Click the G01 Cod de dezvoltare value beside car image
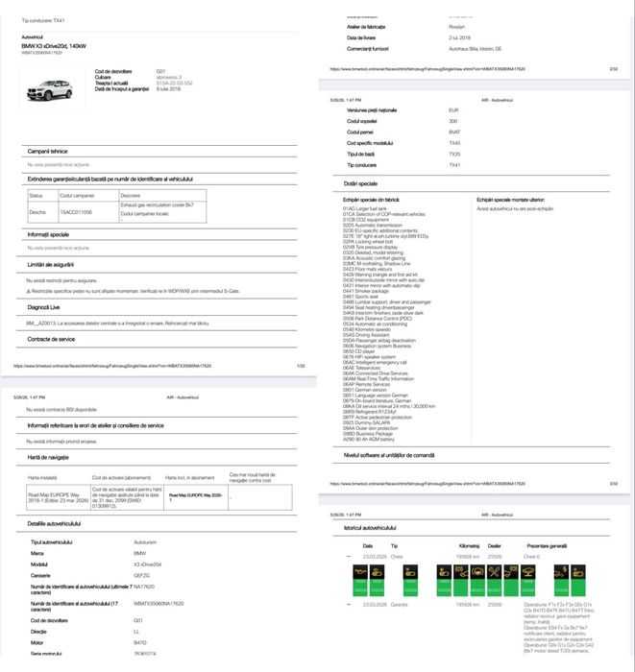Screen dimensions: 635x672 tap(160, 72)
